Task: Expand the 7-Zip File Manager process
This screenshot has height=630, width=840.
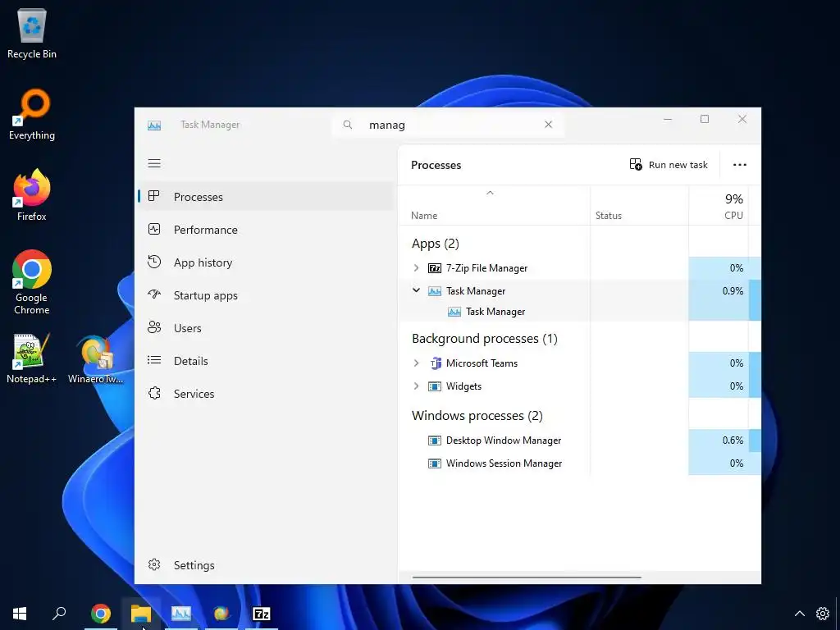Action: click(x=416, y=268)
